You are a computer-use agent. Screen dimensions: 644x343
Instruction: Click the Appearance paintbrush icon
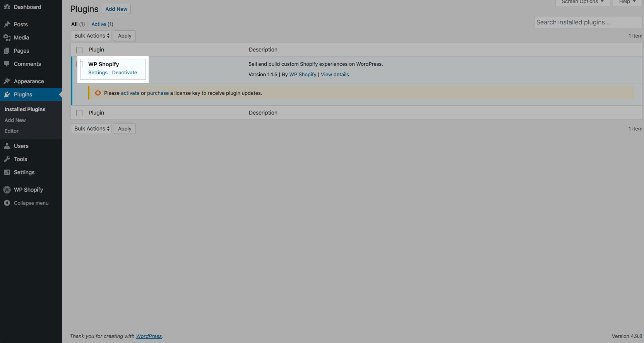click(7, 81)
